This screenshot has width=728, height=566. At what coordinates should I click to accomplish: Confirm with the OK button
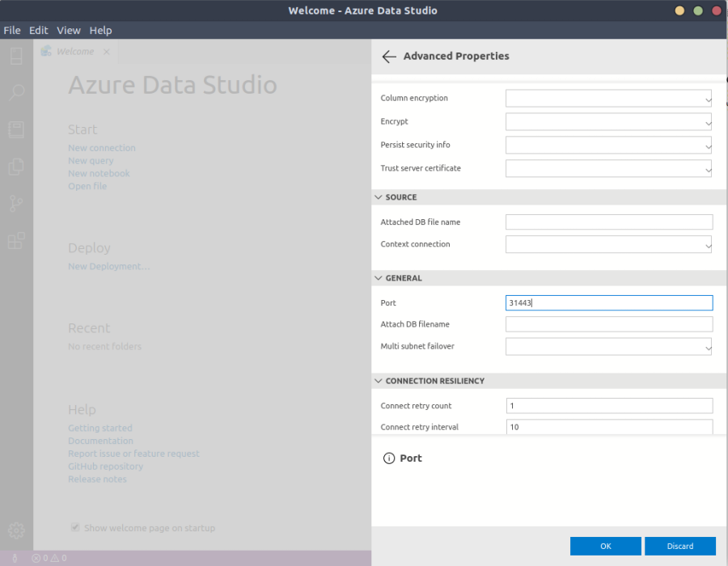[605, 546]
